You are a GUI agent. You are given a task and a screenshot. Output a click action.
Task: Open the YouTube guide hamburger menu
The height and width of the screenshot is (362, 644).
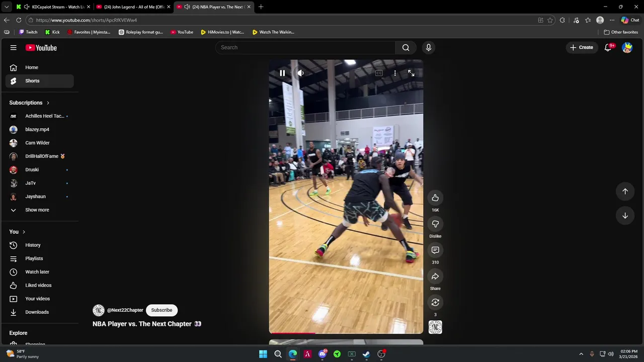point(14,48)
